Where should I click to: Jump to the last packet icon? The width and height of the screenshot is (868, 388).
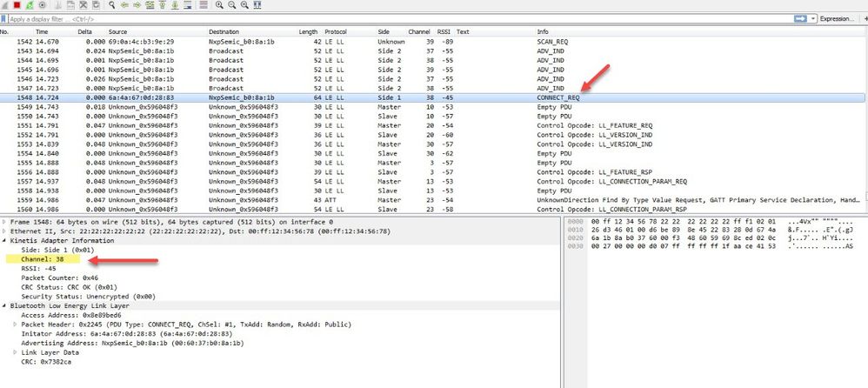[x=174, y=5]
